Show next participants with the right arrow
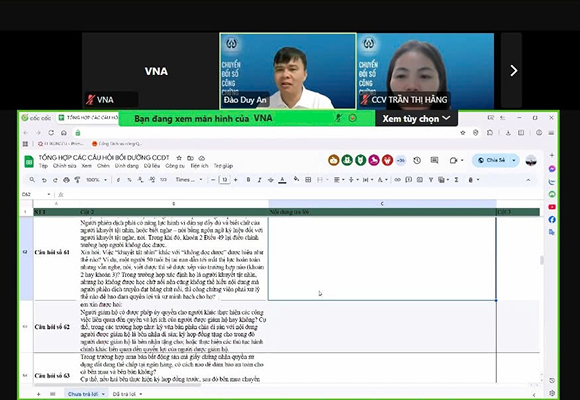 tap(513, 71)
